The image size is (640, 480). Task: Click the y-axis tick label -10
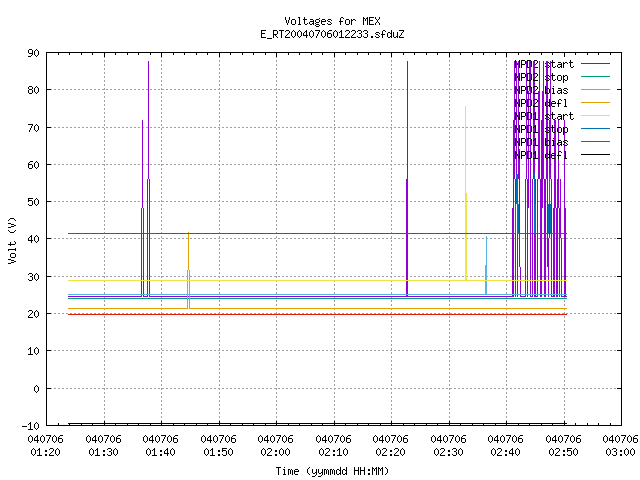pyautogui.click(x=31, y=426)
